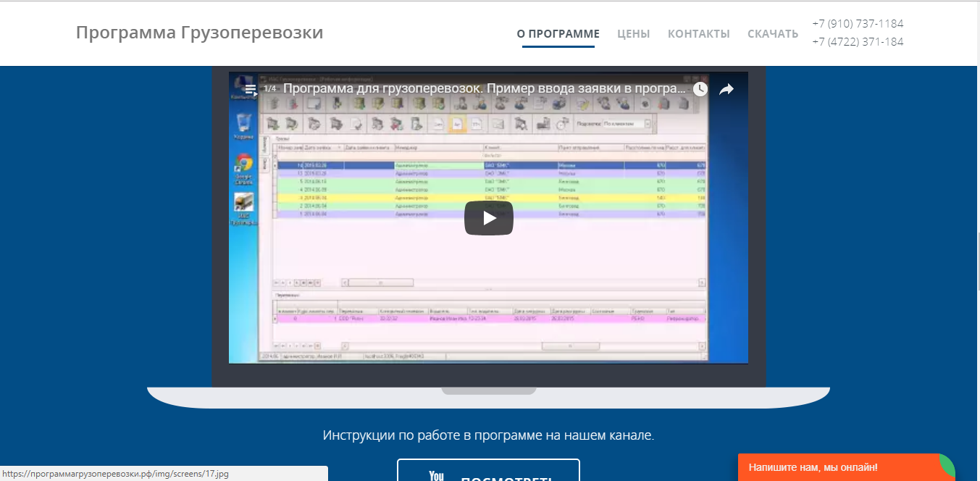
Task: Click the active О ПРОГРАММЕ tab
Action: point(558,33)
